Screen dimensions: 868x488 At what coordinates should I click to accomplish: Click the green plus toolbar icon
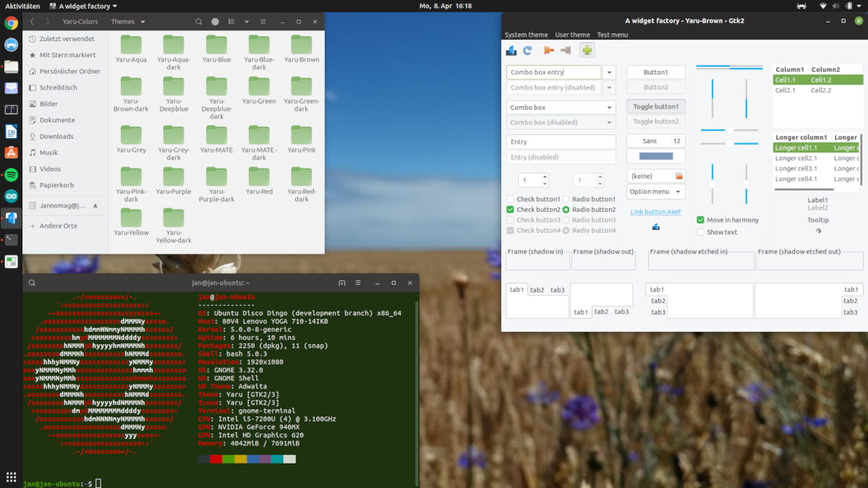pyautogui.click(x=587, y=51)
